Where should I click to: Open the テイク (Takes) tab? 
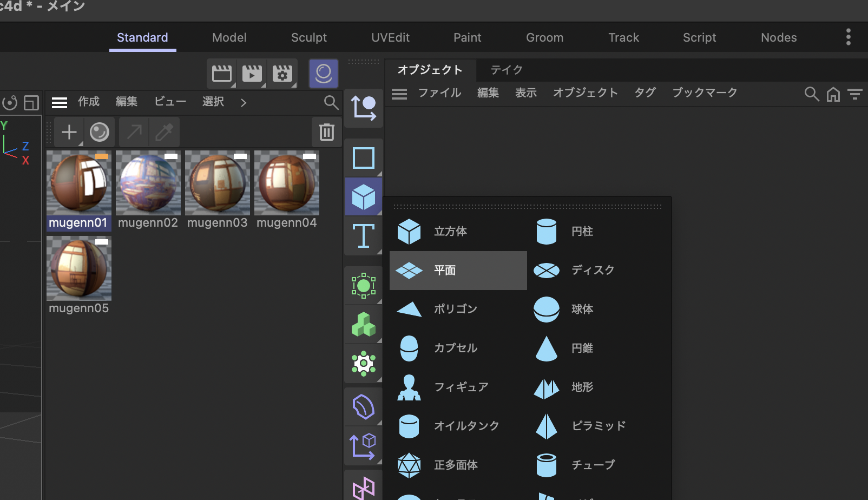click(506, 70)
